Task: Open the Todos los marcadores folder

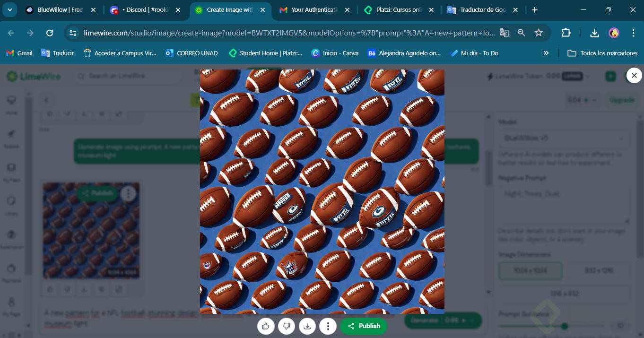Action: [603, 53]
